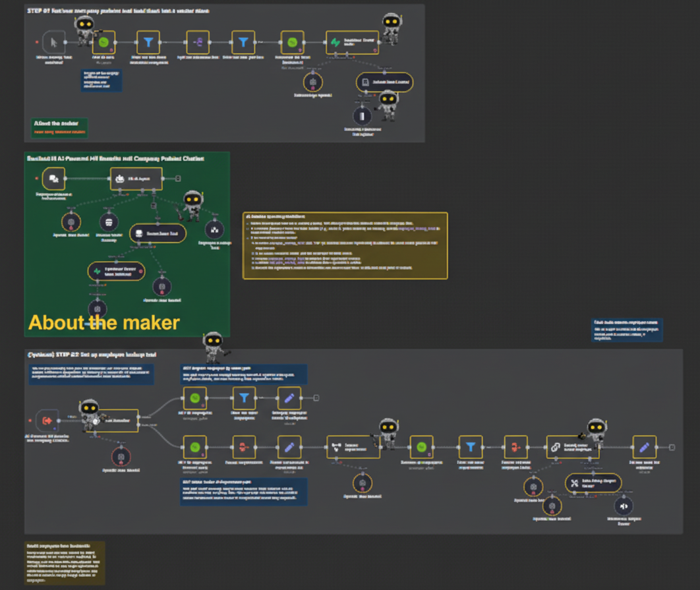This screenshot has width=700, height=590.
Task: Select the blue filter node on upper Step 02 branch
Action: [x=244, y=398]
